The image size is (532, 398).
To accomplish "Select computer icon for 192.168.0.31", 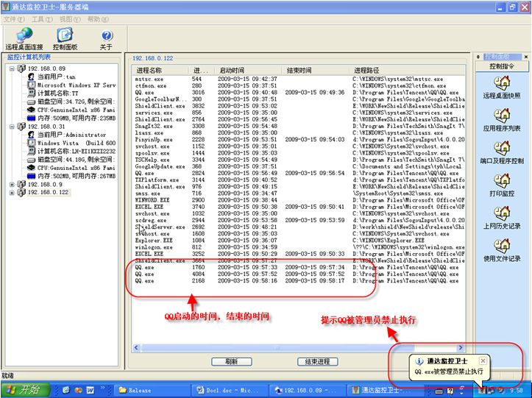I will pos(21,127).
